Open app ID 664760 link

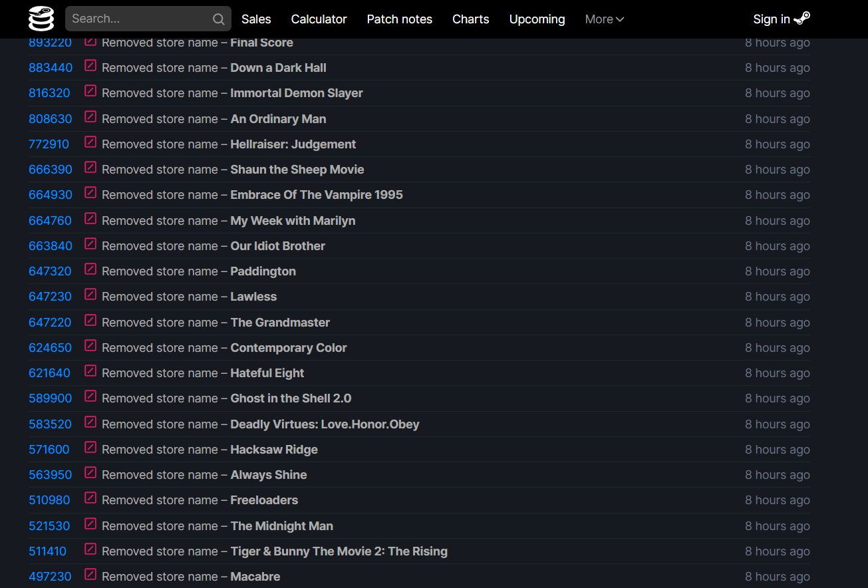click(x=50, y=221)
